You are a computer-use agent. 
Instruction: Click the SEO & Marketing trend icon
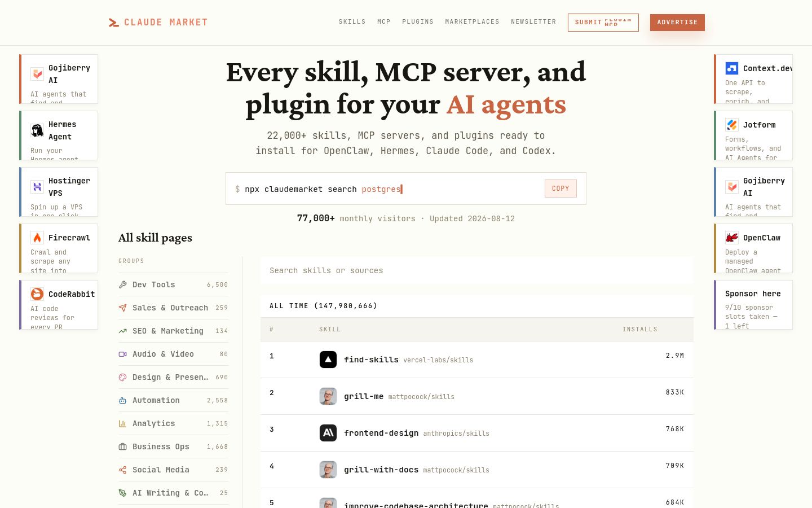(122, 331)
